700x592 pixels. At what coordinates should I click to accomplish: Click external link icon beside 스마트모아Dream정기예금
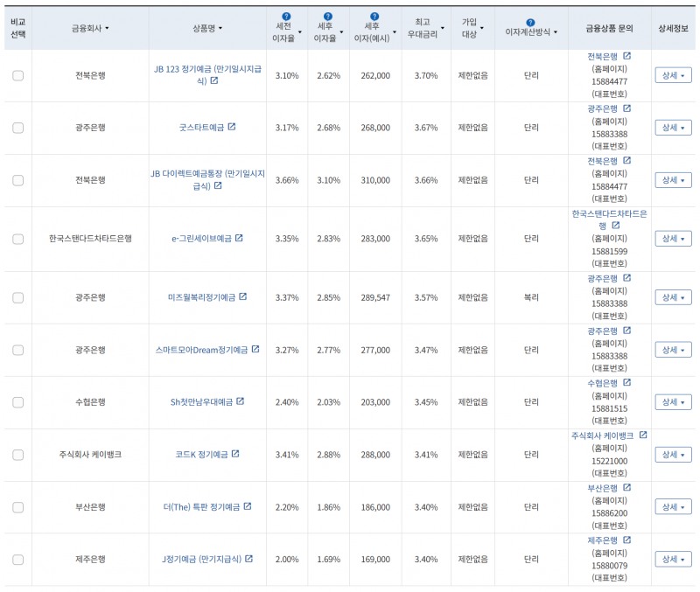(x=255, y=349)
